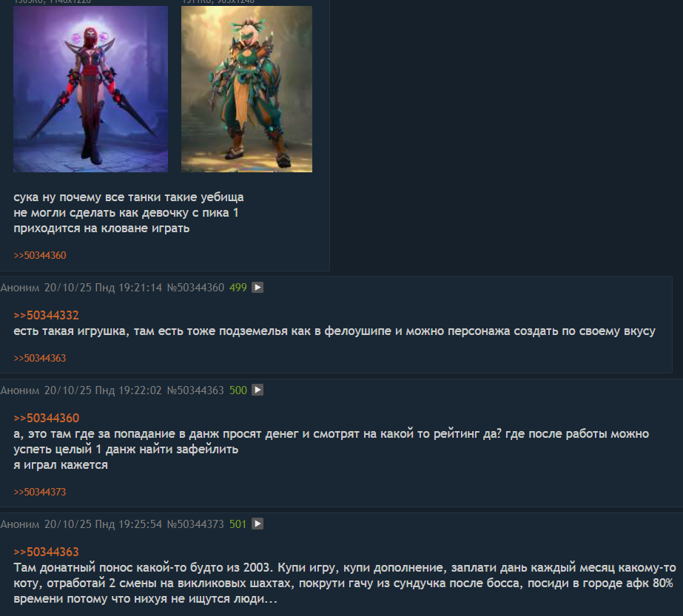The width and height of the screenshot is (683, 616).
Task: Click post number №50344363
Action: point(195,390)
